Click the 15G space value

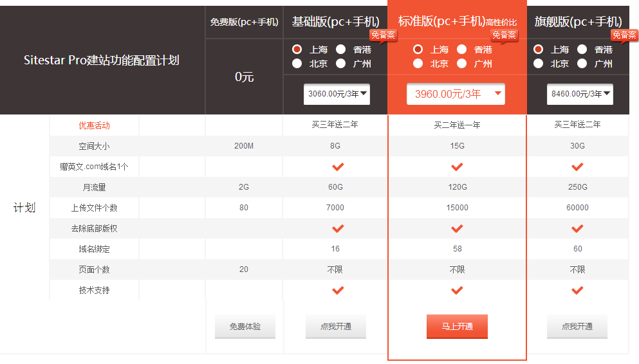(458, 146)
